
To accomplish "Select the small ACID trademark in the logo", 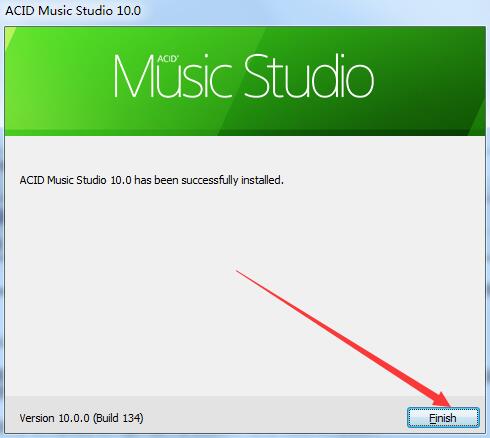I will click(168, 59).
